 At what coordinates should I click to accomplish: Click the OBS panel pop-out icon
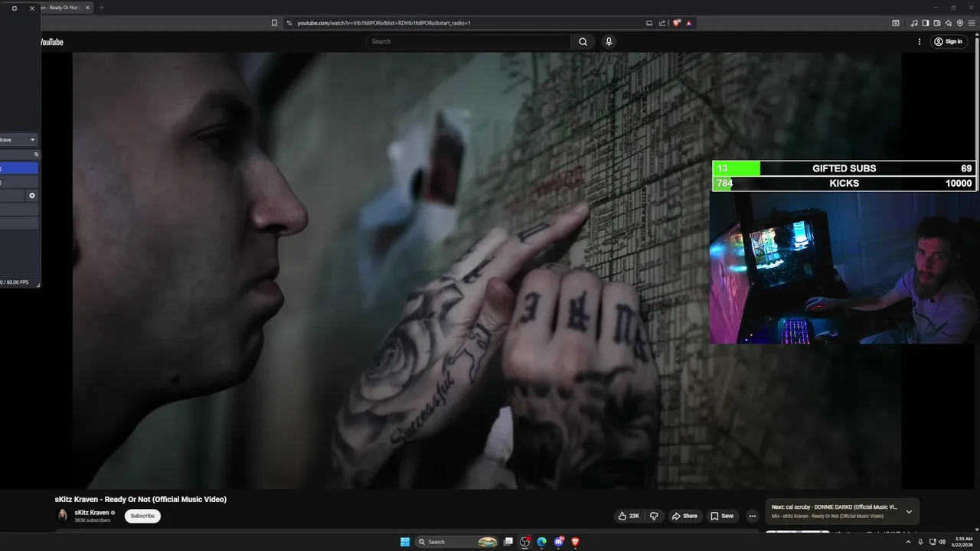pyautogui.click(x=36, y=155)
